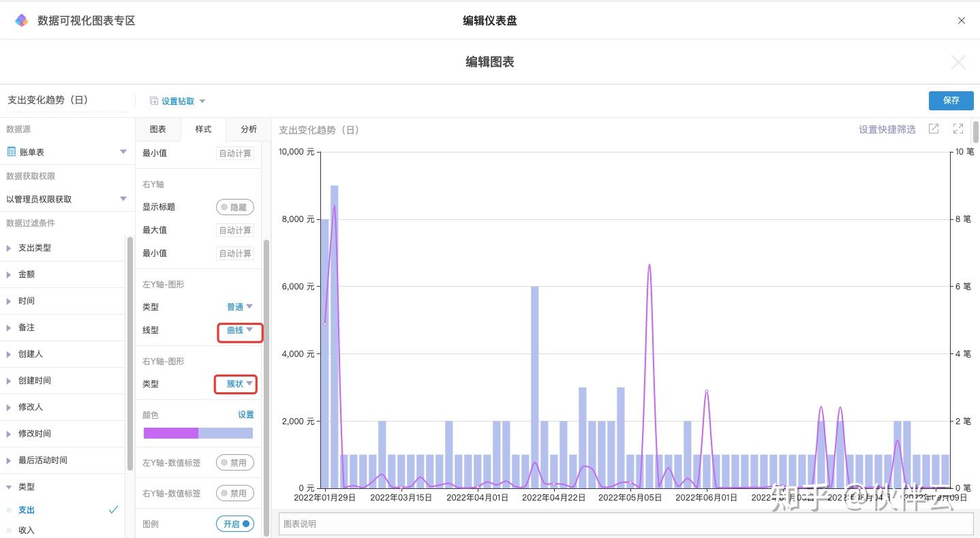The image size is (980, 538).
Task: Click the purple color swatch
Action: (170, 433)
